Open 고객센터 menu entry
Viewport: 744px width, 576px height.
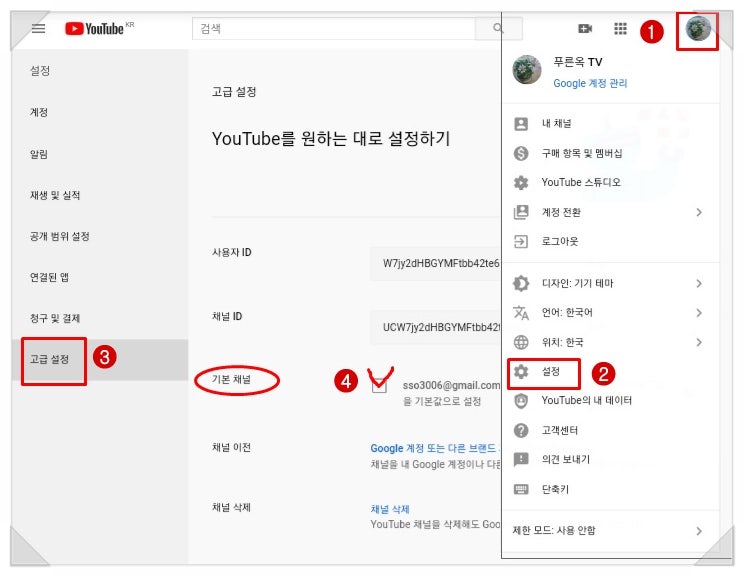[611, 430]
